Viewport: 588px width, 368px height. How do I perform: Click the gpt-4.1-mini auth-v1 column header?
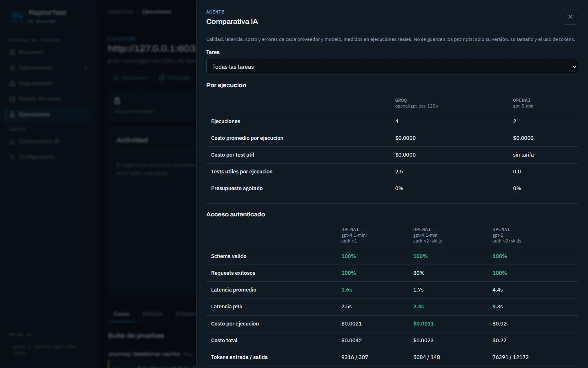coord(354,235)
